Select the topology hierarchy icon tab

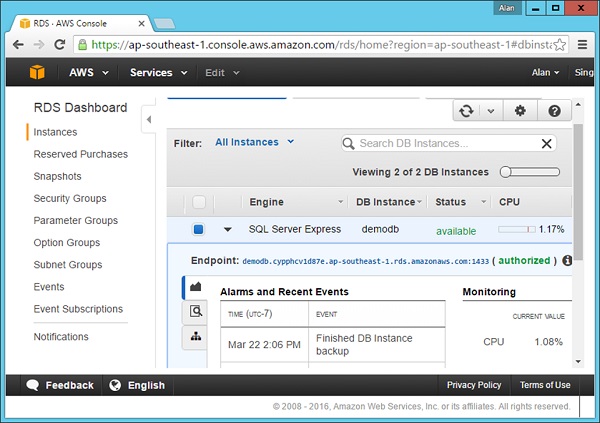pos(194,337)
